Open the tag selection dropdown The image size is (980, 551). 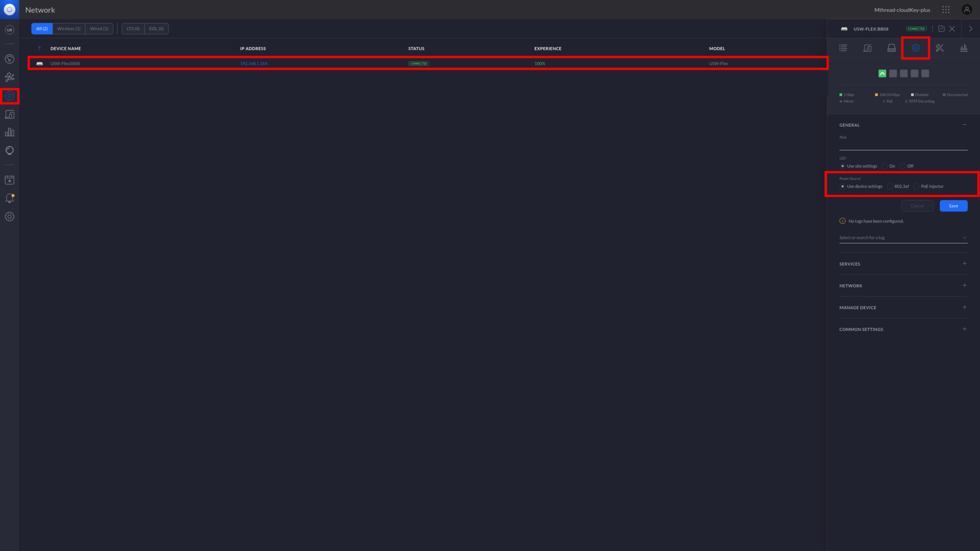903,238
